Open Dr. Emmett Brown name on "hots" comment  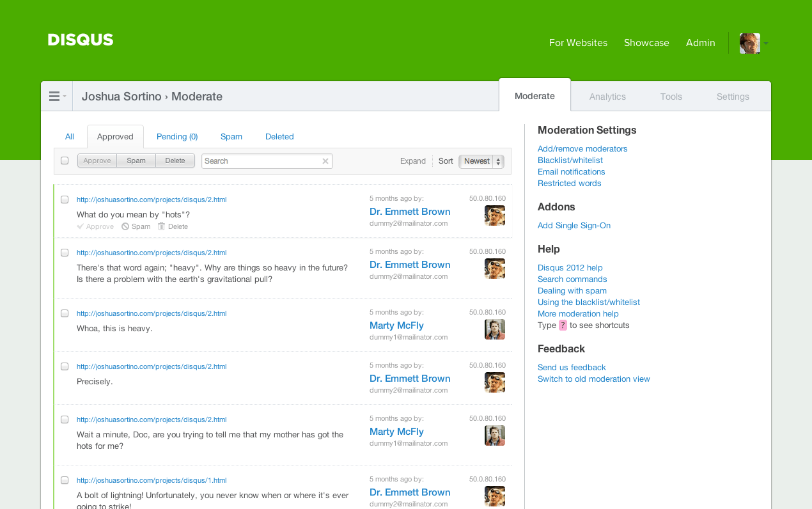pos(410,212)
